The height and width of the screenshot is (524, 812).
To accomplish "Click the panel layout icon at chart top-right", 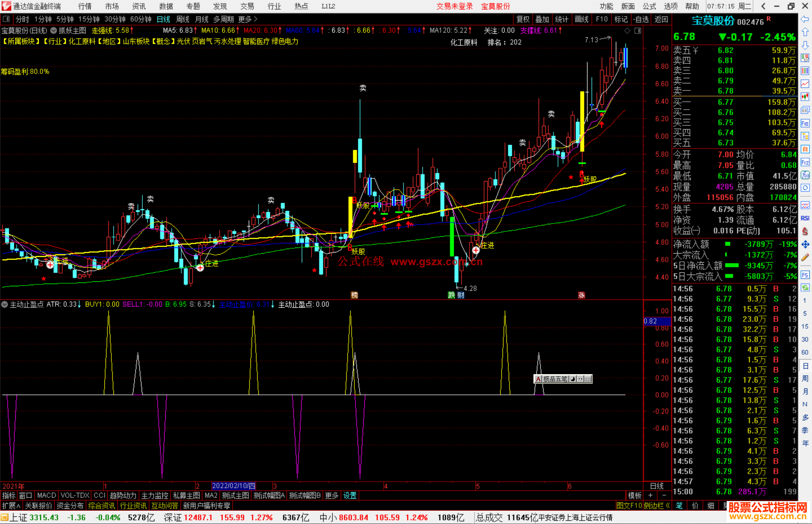I will tap(638, 30).
